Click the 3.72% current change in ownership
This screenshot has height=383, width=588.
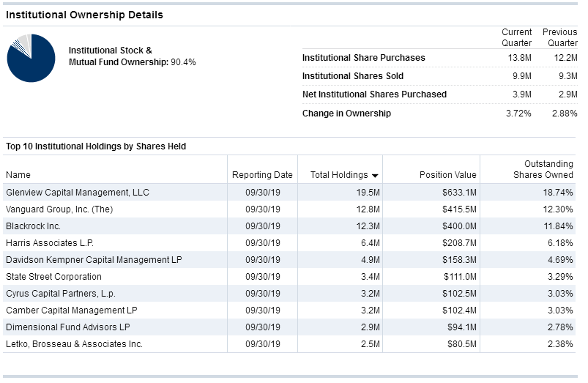tap(518, 114)
